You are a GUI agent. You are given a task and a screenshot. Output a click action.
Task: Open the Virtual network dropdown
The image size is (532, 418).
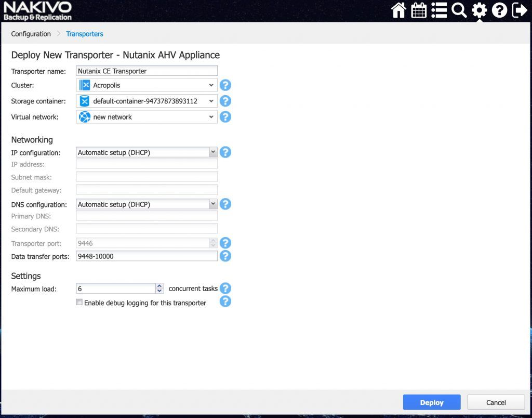[147, 117]
